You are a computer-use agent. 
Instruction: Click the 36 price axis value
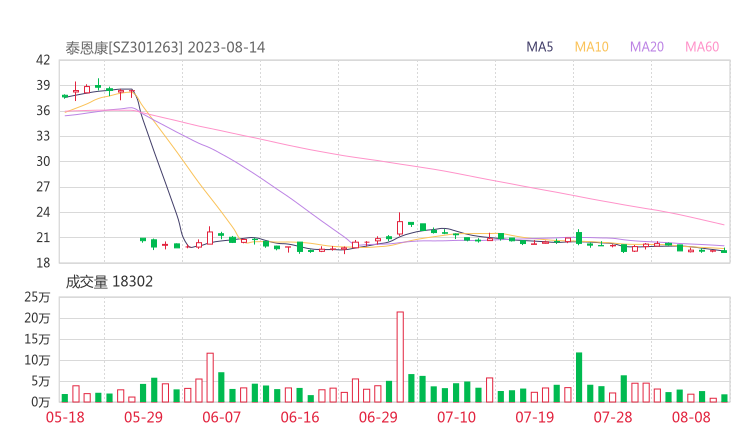coord(43,111)
